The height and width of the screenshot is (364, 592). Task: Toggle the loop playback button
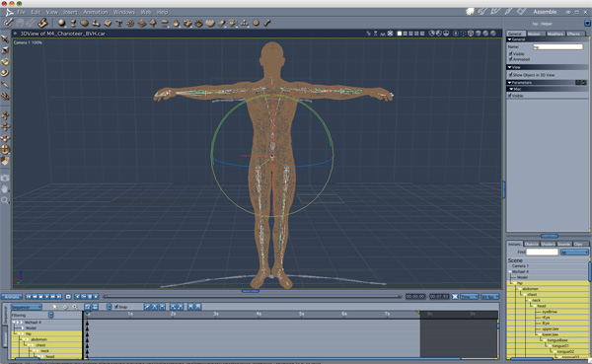coord(68,297)
